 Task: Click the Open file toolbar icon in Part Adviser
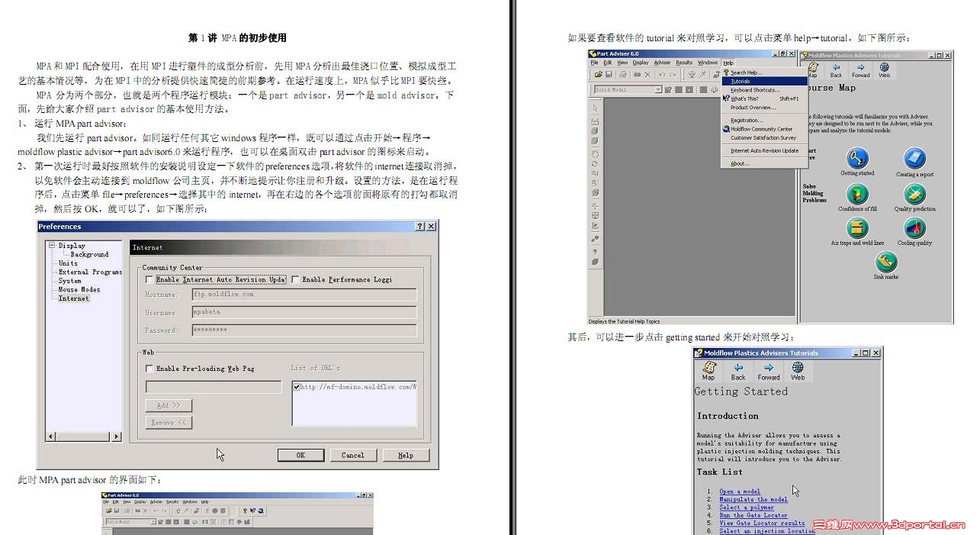pyautogui.click(x=599, y=74)
